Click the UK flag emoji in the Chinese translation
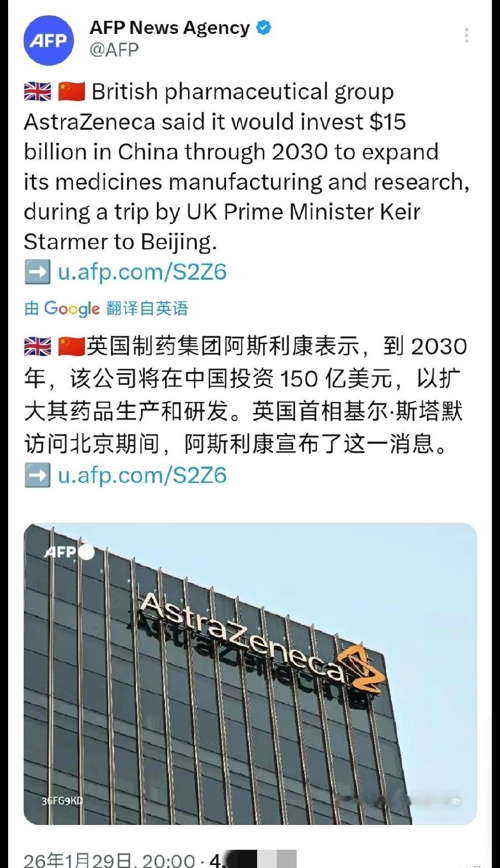The height and width of the screenshot is (868, 500). pos(38,347)
